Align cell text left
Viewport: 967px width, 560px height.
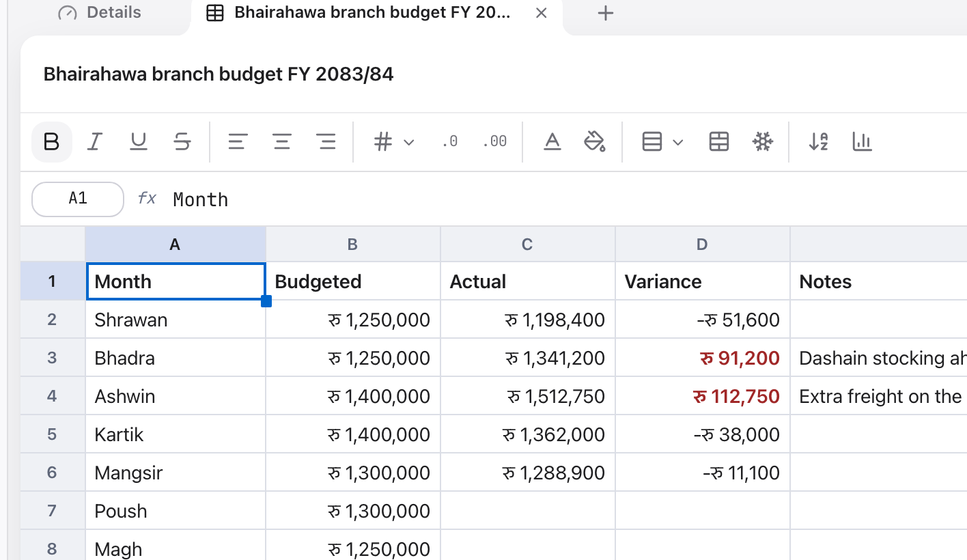pos(238,142)
